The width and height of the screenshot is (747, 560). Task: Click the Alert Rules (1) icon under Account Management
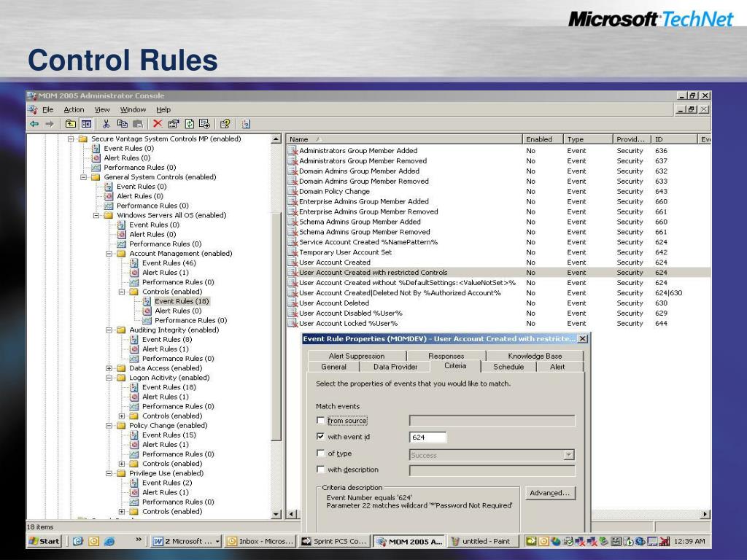pyautogui.click(x=134, y=273)
